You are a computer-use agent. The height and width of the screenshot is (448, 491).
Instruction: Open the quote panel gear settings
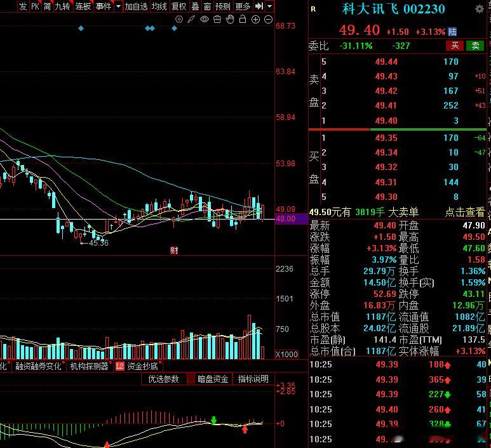pyautogui.click(x=480, y=9)
